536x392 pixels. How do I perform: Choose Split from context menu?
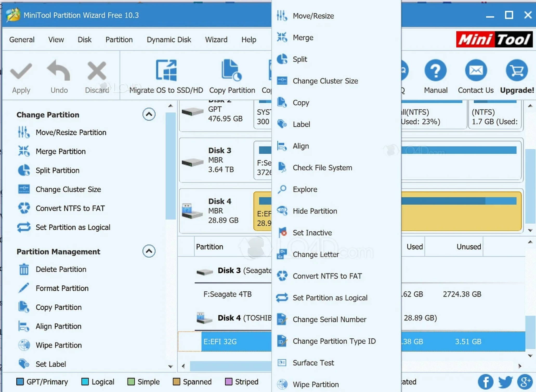coord(336,59)
